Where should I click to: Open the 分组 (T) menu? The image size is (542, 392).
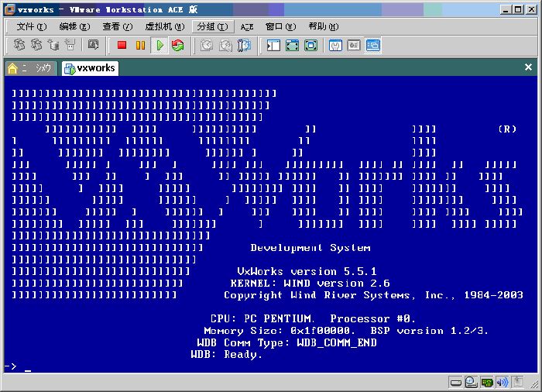(x=213, y=26)
